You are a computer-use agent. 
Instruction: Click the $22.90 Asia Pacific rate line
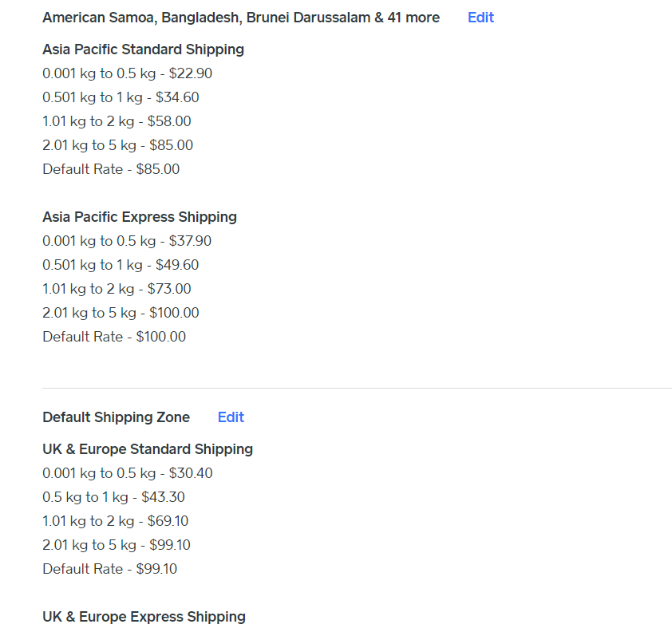(x=127, y=73)
